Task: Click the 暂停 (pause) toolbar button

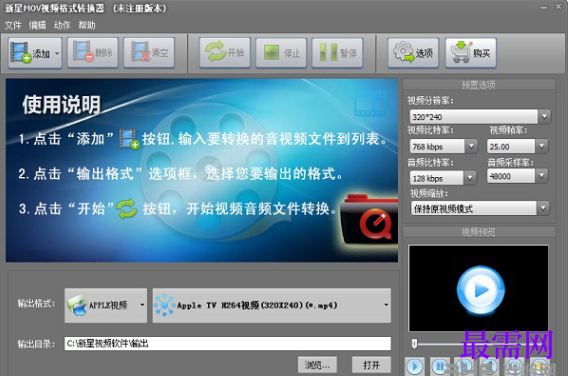Action: pos(337,53)
